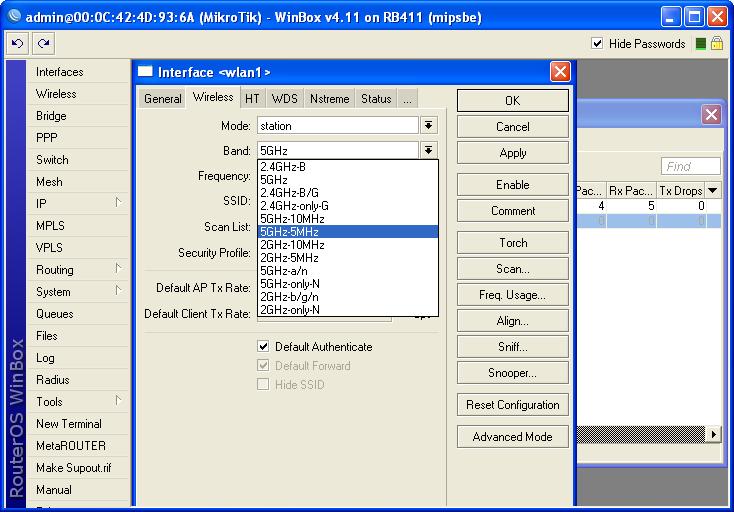The image size is (734, 512).
Task: Click the Find field in background window
Action: 690,166
